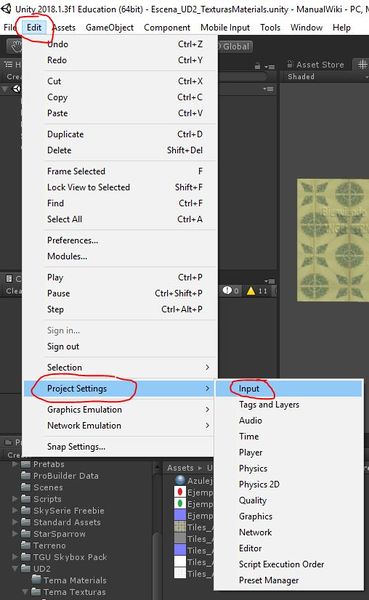369x600 pixels.
Task: Open the Shaded draw mode dropdown
Action: coord(327,77)
